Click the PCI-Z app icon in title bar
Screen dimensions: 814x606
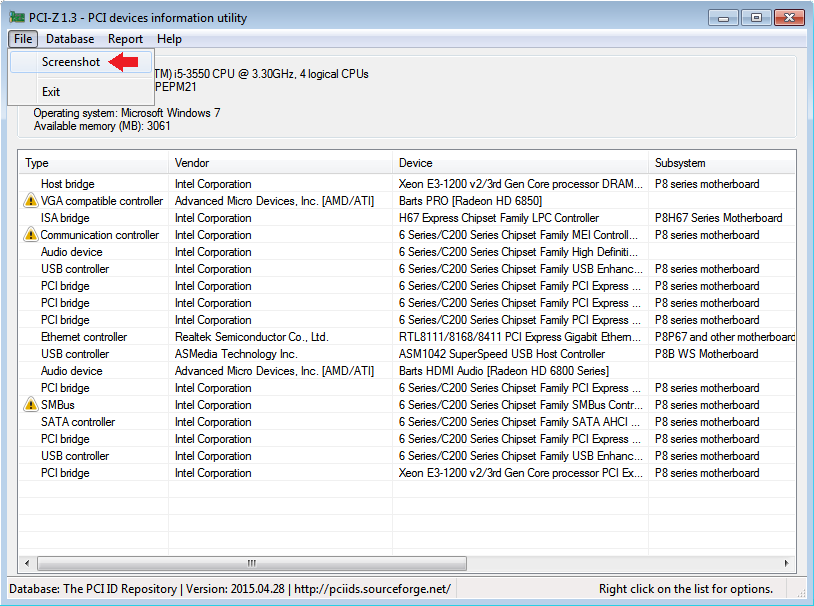(x=17, y=18)
